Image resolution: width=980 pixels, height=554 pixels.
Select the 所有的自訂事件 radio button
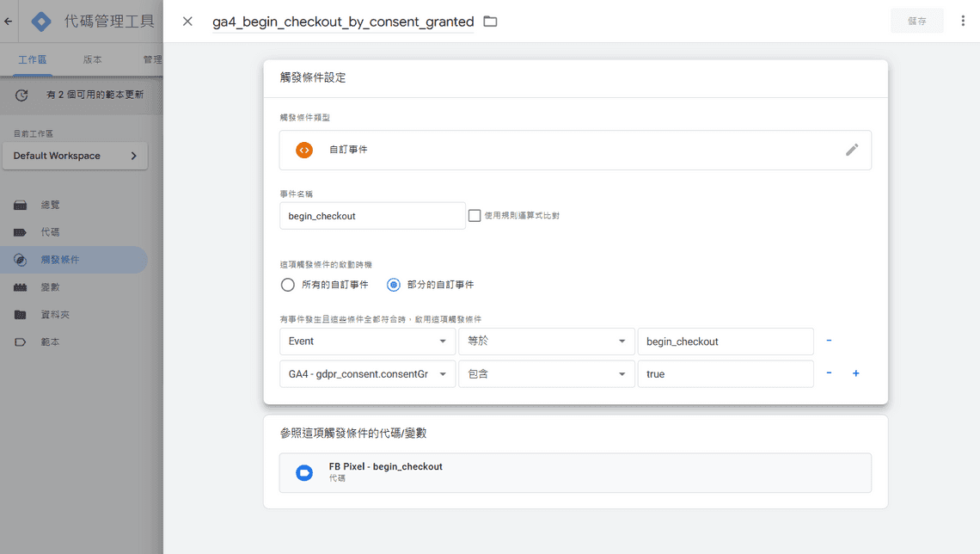coord(287,284)
